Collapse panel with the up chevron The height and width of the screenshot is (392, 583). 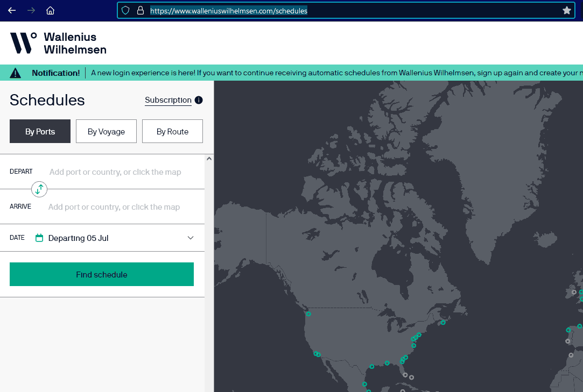[x=209, y=159]
